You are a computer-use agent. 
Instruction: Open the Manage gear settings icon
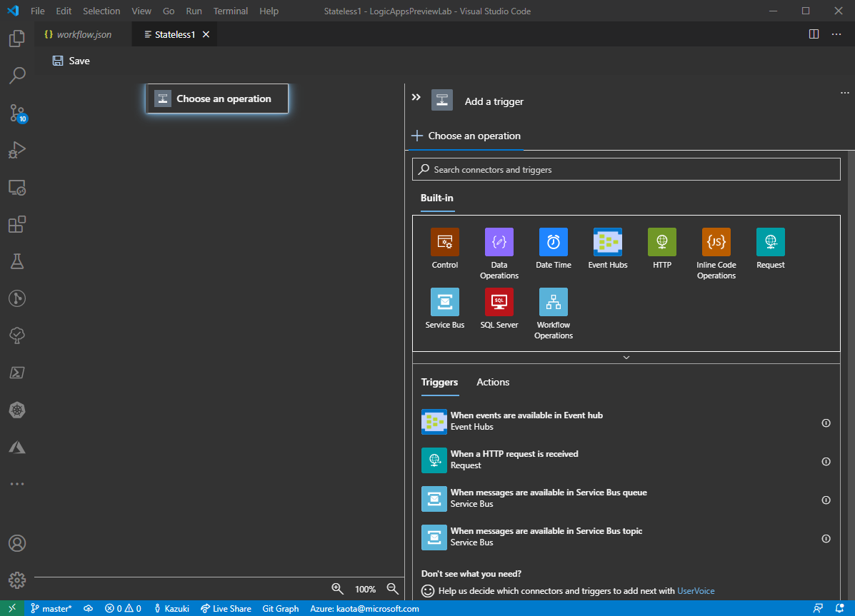17,580
